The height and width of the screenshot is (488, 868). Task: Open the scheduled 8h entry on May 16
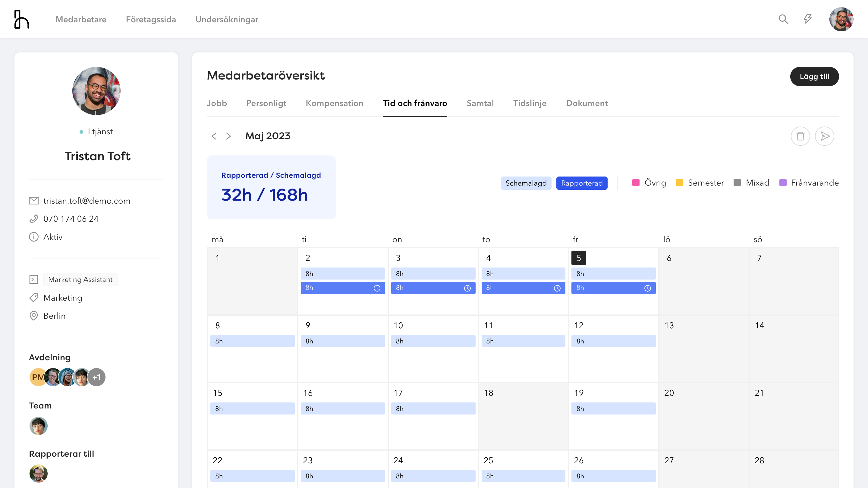[343, 408]
